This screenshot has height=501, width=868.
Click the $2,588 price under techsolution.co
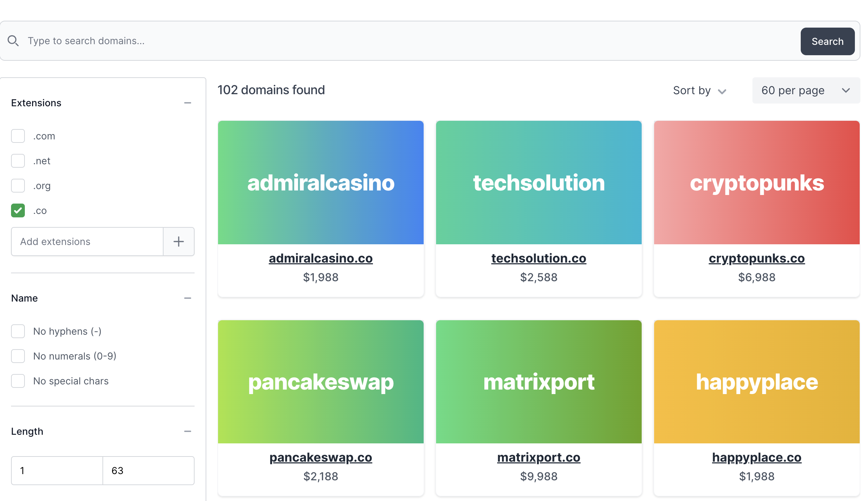(x=539, y=277)
